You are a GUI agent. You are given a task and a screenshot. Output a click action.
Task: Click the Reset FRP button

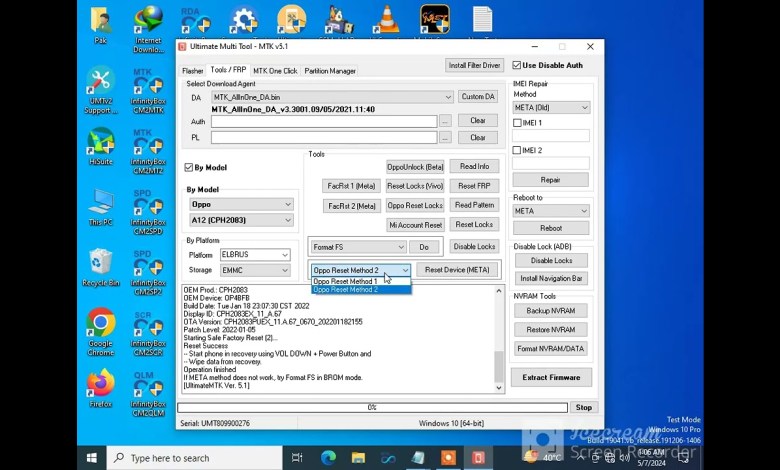[x=473, y=186]
